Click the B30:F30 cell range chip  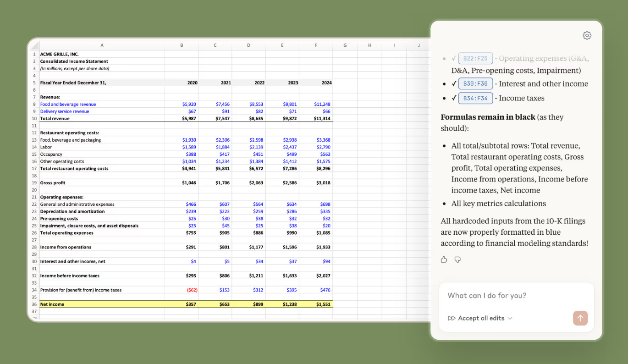475,84
